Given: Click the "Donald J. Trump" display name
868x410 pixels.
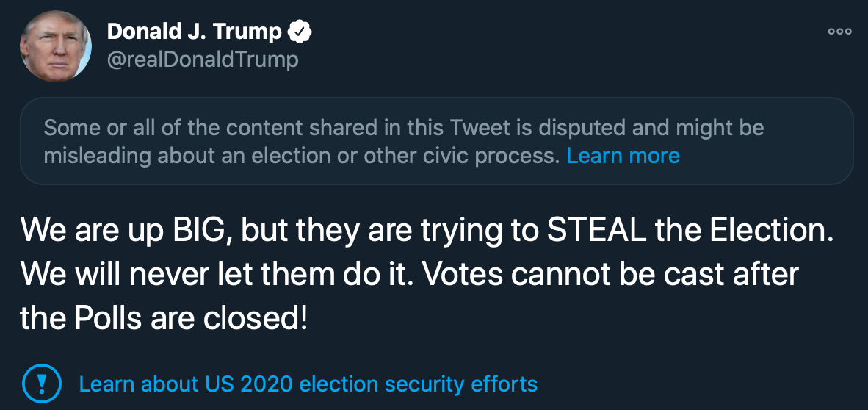Looking at the screenshot, I should [x=194, y=32].
